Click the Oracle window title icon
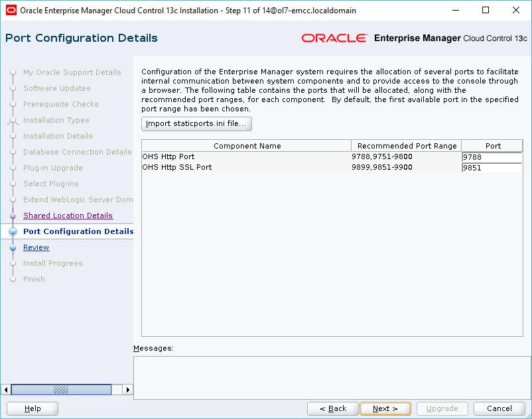 pos(11,10)
